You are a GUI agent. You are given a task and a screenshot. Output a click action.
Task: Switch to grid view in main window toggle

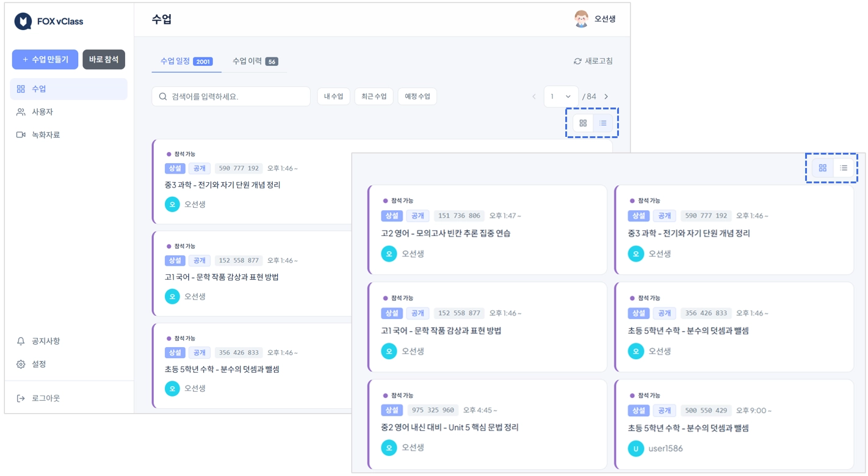583,123
